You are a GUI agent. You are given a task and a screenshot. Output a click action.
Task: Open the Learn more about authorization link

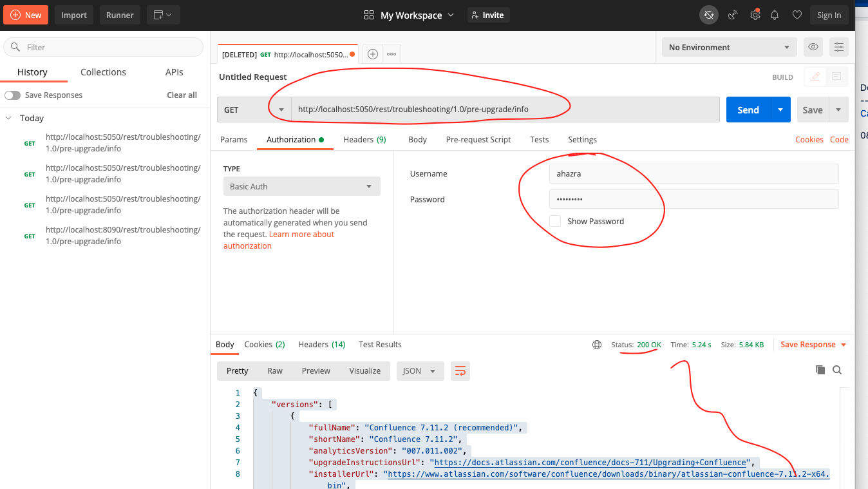pos(279,240)
